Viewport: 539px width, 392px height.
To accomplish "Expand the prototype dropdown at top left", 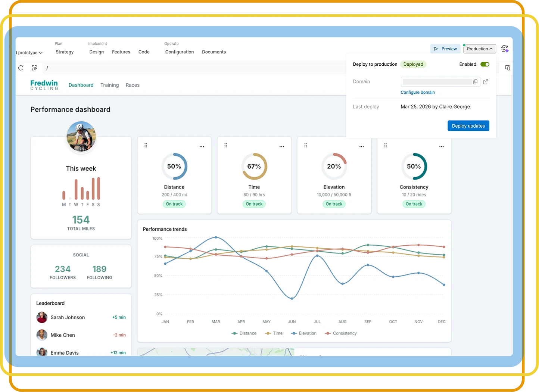I will (x=29, y=53).
